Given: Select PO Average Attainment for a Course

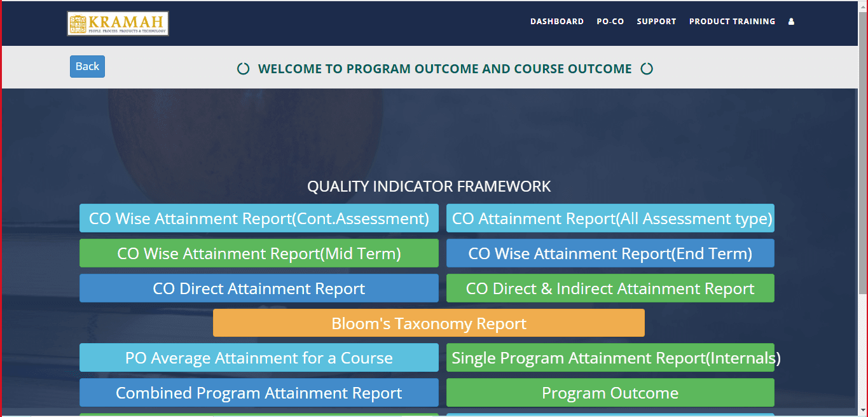Looking at the screenshot, I should click(x=259, y=358).
